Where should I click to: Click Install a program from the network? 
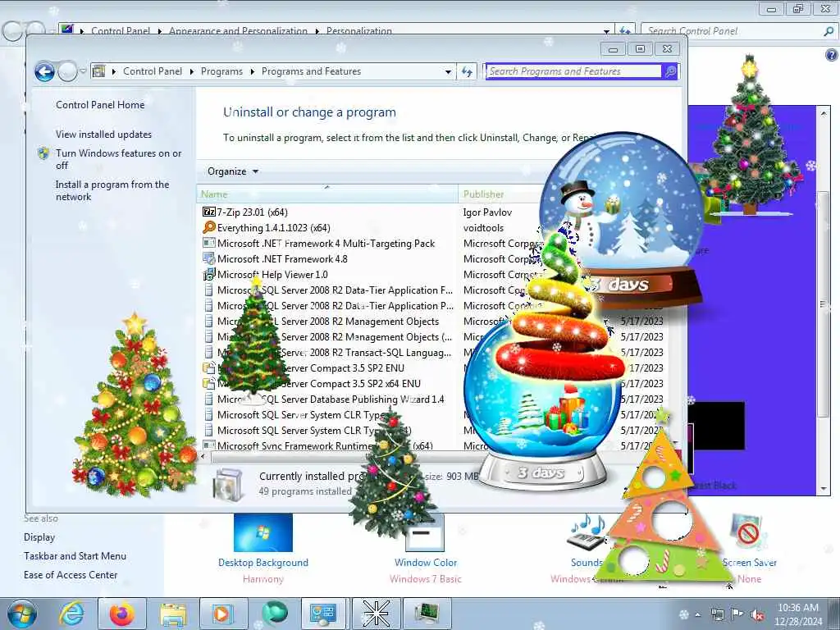pos(112,190)
